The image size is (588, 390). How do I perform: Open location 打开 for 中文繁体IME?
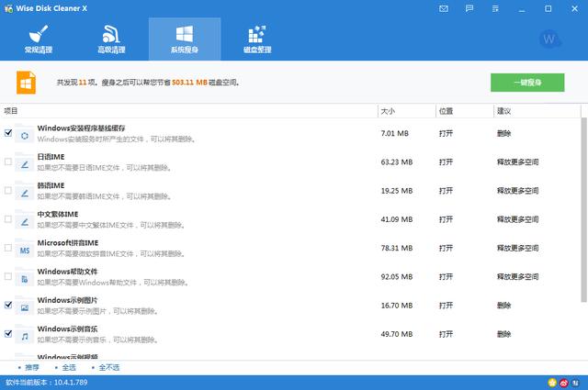click(446, 219)
